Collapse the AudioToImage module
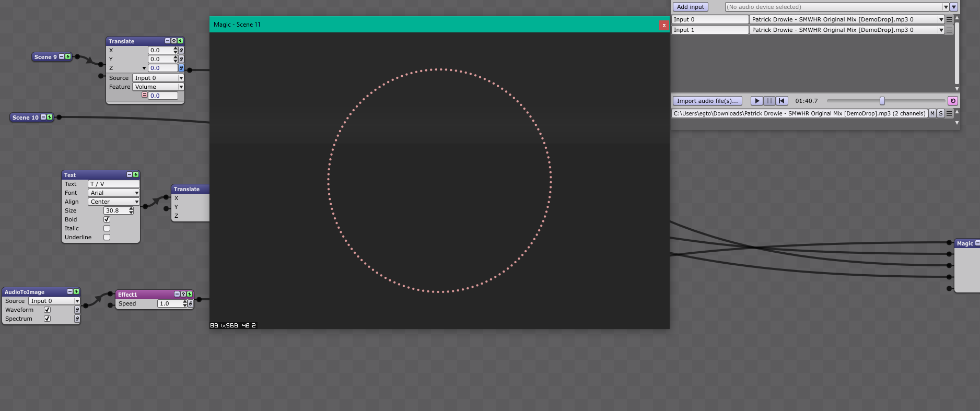The height and width of the screenshot is (411, 980). (x=70, y=291)
